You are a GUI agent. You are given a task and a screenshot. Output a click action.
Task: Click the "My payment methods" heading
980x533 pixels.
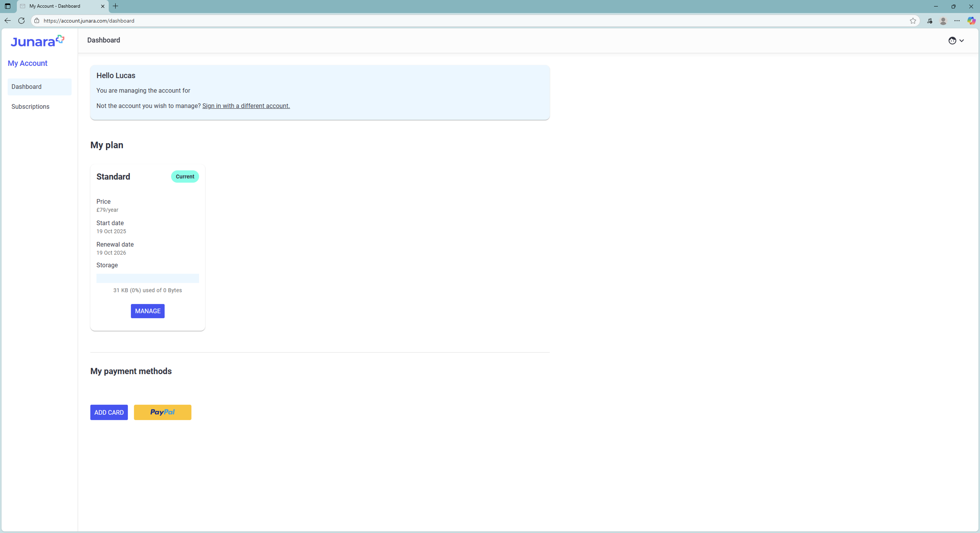pos(131,371)
